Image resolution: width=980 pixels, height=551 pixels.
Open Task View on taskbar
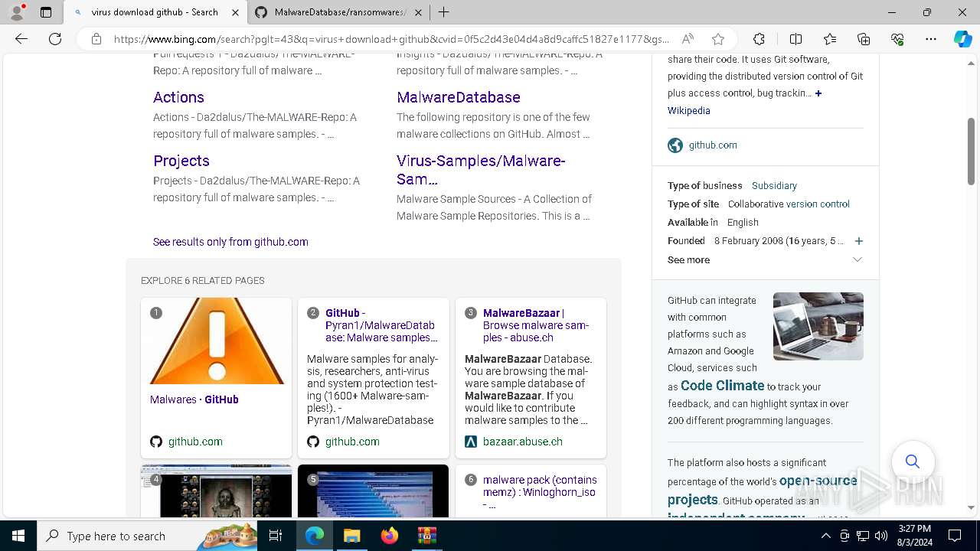[x=276, y=536]
